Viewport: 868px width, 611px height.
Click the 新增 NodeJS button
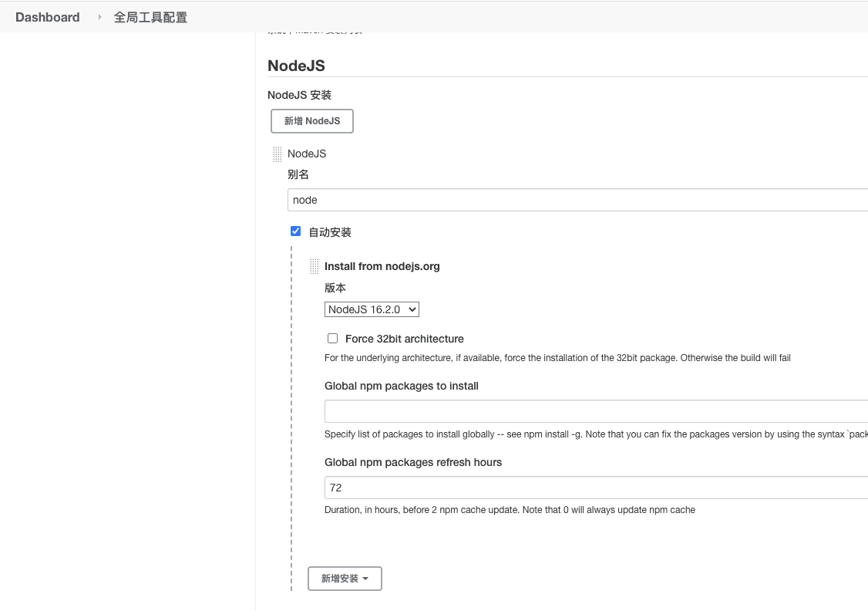click(x=312, y=121)
